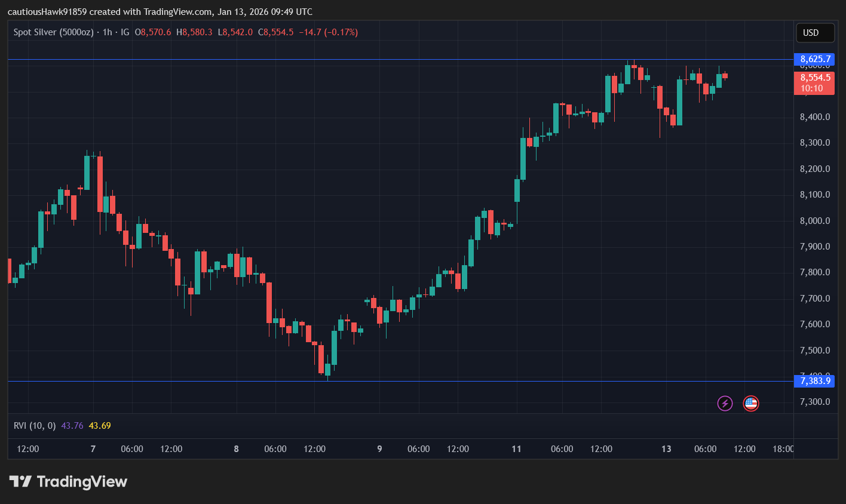Click the 7,383.9 horizontal line label
The height and width of the screenshot is (504, 846).
pos(814,381)
